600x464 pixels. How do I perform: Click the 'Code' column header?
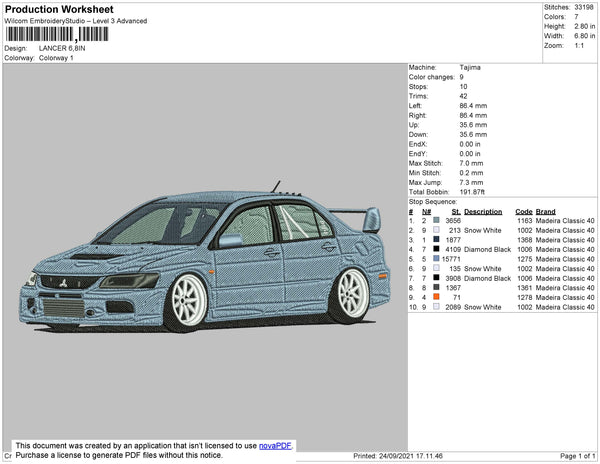point(524,212)
